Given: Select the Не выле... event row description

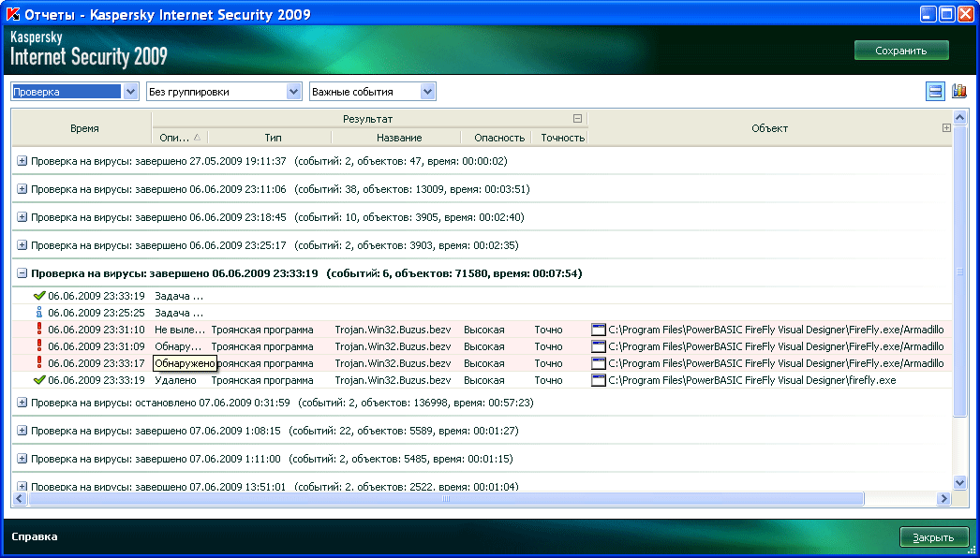Looking at the screenshot, I should tap(179, 330).
